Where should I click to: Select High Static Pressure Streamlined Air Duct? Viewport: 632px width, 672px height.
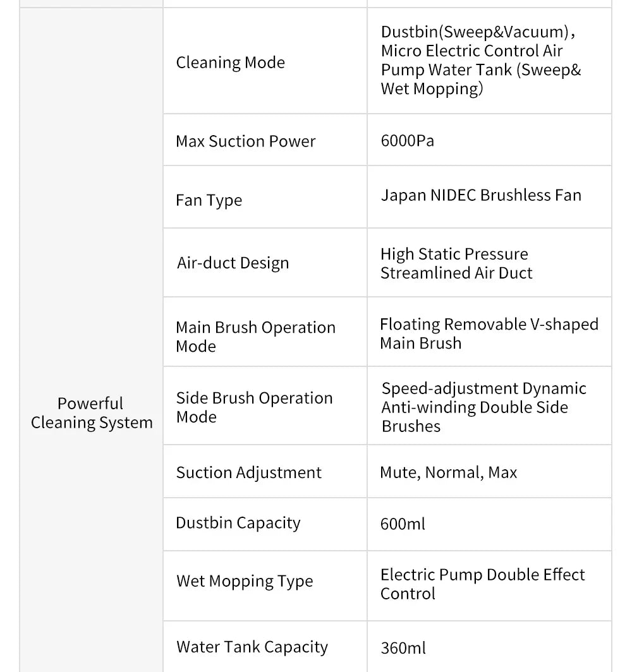(x=456, y=263)
